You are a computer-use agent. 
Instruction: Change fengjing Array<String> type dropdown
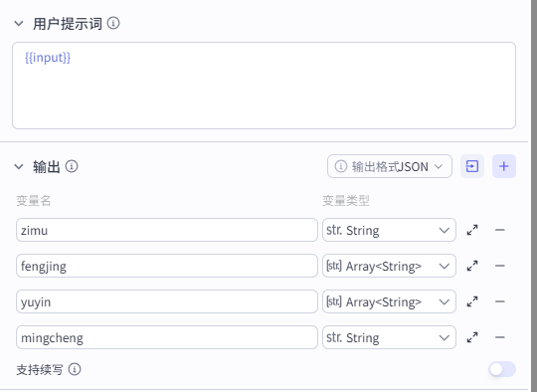(389, 266)
